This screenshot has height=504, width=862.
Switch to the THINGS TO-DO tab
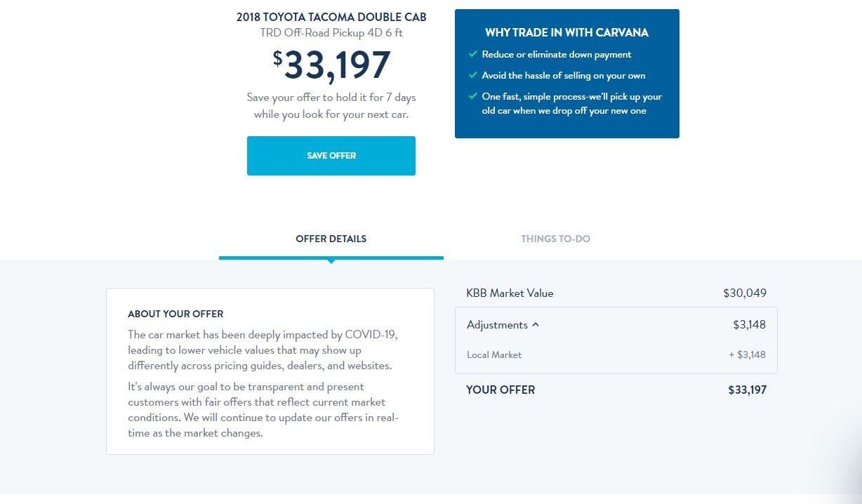coord(555,239)
